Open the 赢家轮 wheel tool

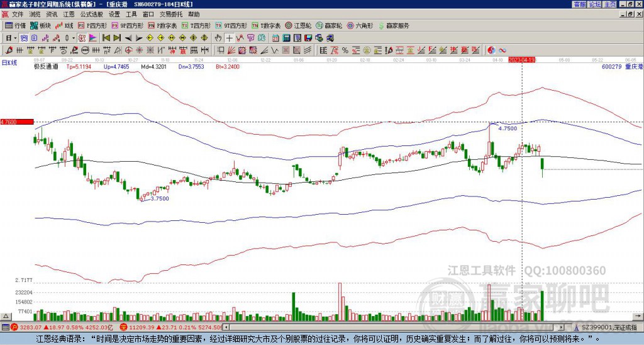tap(329, 25)
